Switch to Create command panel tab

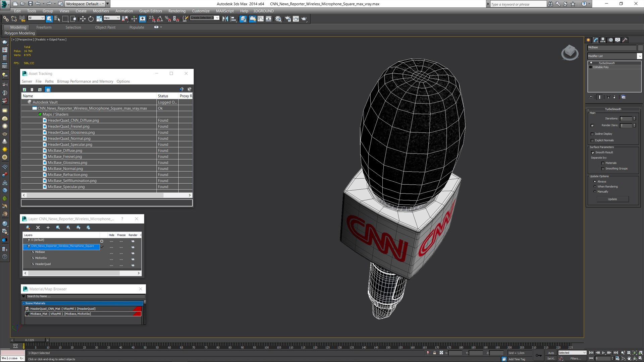[x=588, y=40]
